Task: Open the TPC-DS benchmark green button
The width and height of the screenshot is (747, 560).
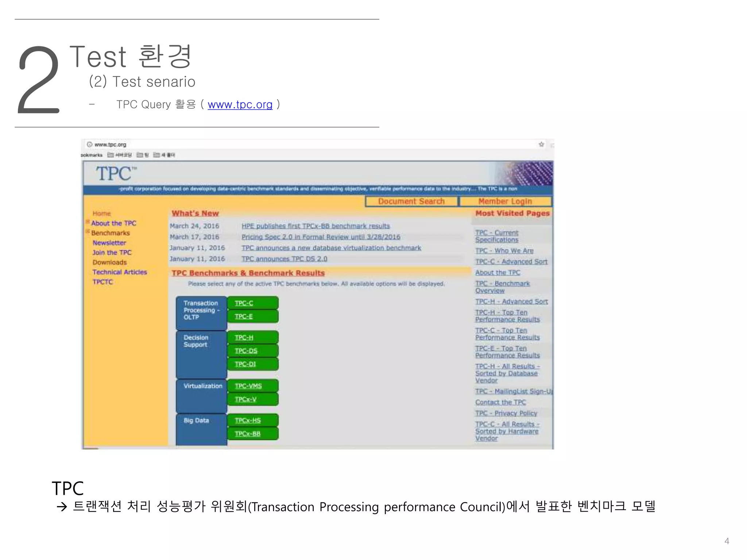Action: point(253,351)
